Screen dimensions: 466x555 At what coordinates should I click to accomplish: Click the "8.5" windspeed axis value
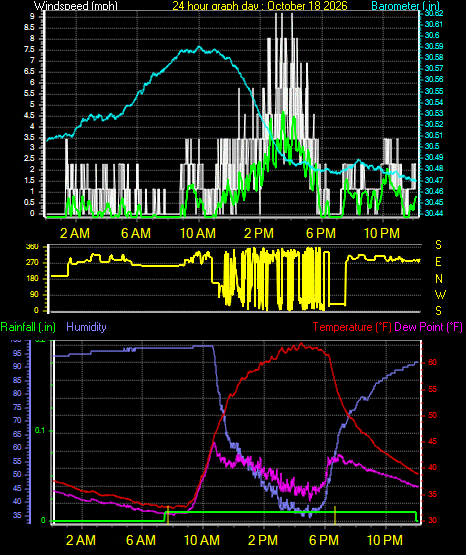29,27
